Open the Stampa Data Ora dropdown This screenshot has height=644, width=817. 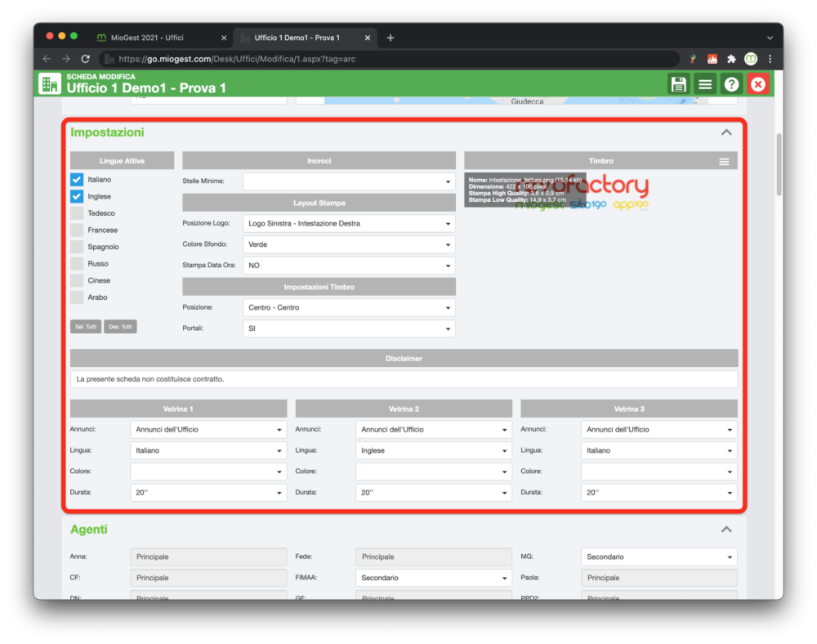point(349,266)
